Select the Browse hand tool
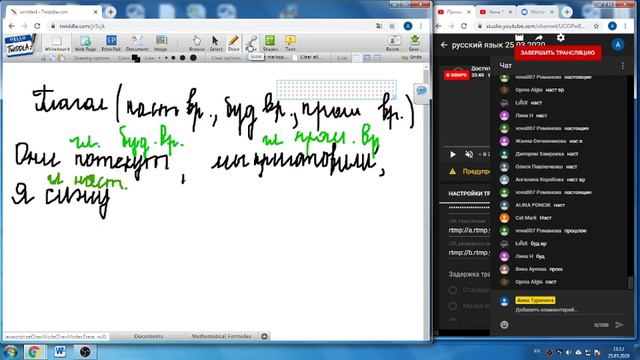 point(197,43)
